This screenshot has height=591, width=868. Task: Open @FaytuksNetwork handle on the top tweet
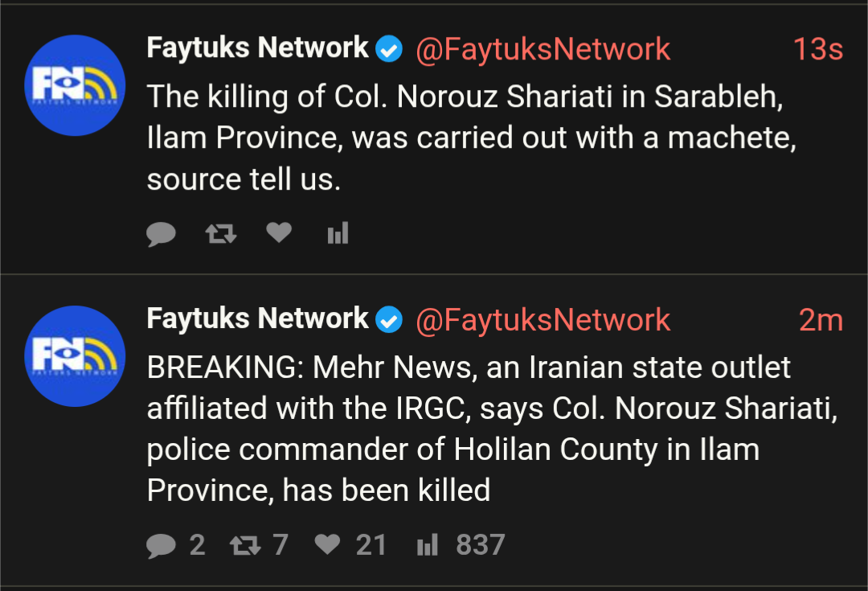point(542,49)
